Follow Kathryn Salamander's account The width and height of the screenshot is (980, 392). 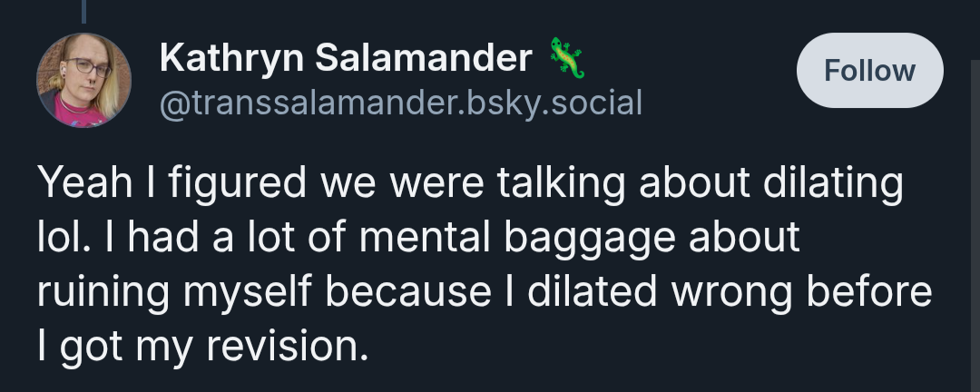(869, 70)
